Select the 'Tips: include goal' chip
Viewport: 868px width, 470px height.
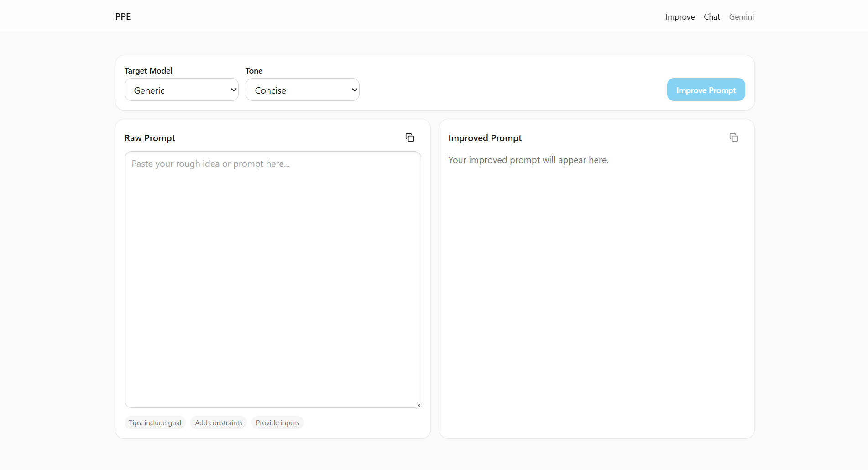tap(155, 423)
